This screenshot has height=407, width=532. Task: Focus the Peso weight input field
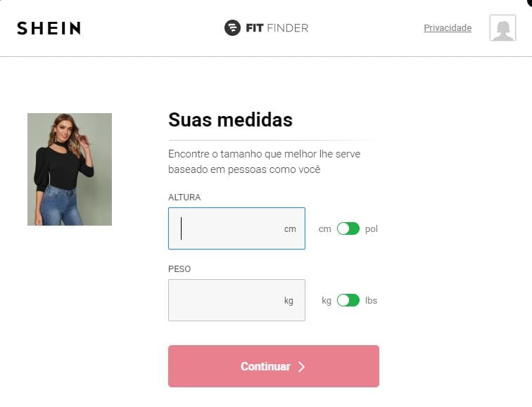[236, 300]
